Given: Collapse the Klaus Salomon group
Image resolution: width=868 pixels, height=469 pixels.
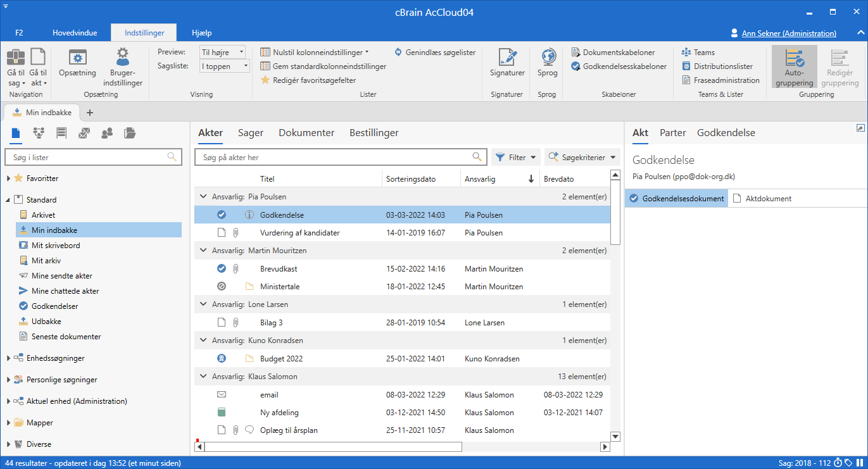Looking at the screenshot, I should [x=203, y=377].
